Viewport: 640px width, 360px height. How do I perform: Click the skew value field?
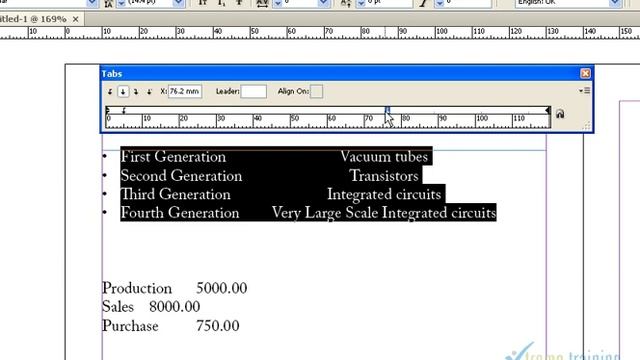coord(468,3)
